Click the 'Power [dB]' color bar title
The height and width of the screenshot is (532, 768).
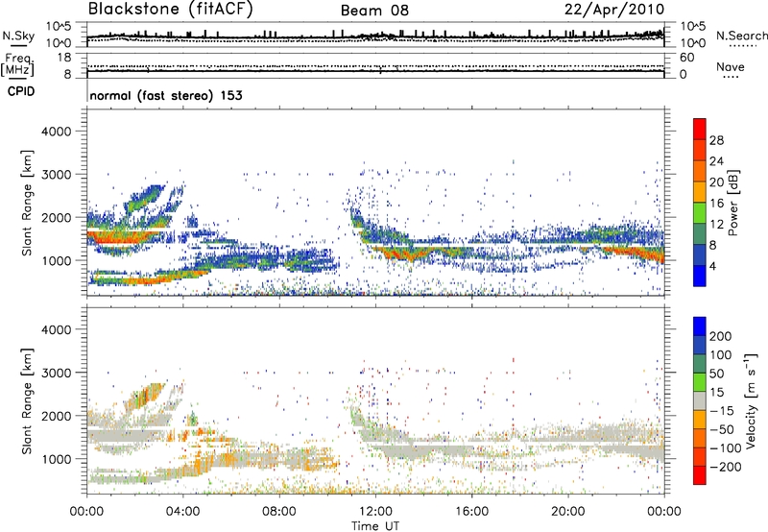[x=732, y=203]
